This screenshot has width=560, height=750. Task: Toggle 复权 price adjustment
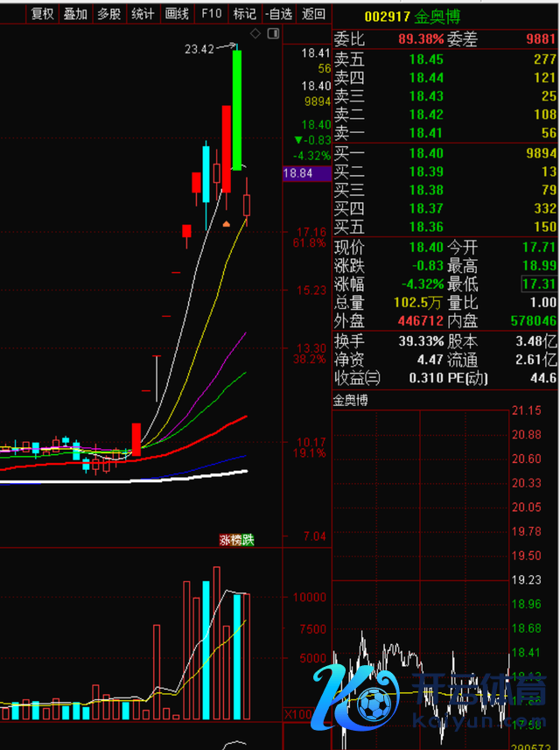tap(41, 13)
